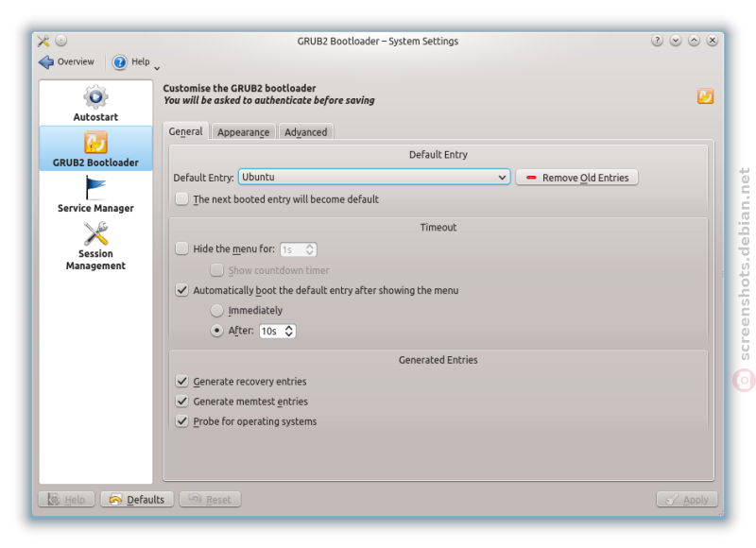Image resolution: width=756 pixels, height=548 pixels.
Task: Disable 'Generate recovery entries'
Action: click(x=181, y=382)
